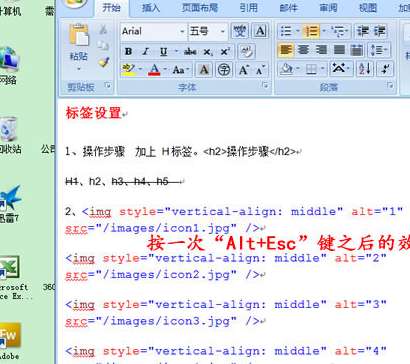The width and height of the screenshot is (410, 364).
Task: Select the Format Painter brush icon
Action: click(x=104, y=62)
